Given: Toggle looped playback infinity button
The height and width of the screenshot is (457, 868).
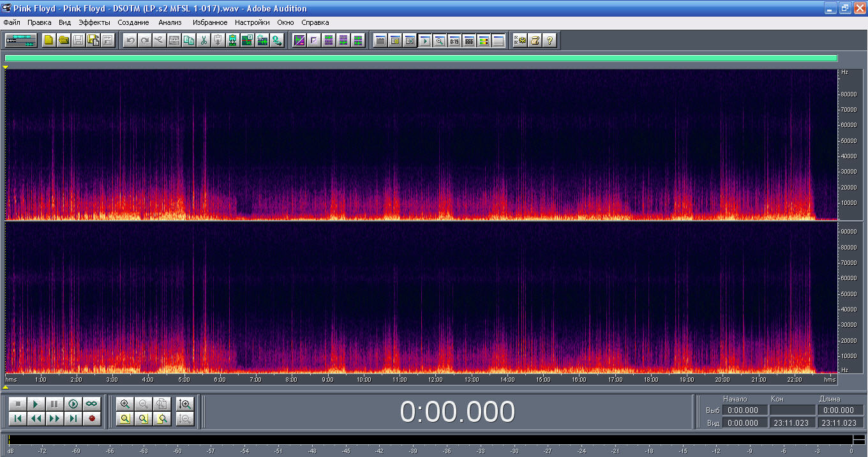Looking at the screenshot, I should tap(92, 403).
